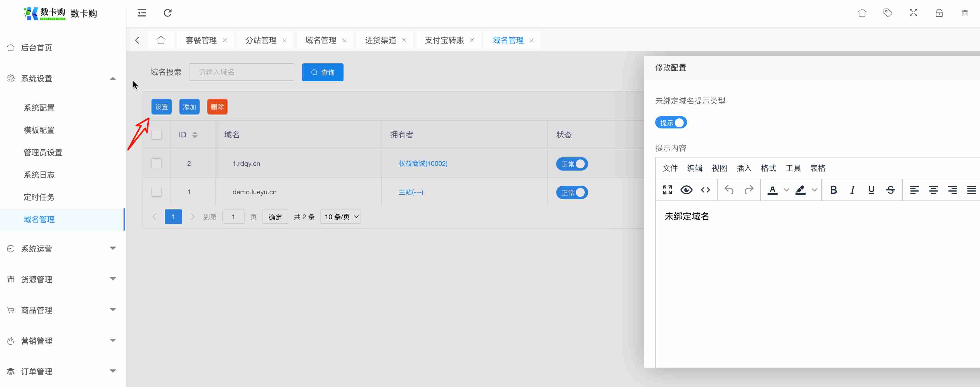The height and width of the screenshot is (387, 980).
Task: Click the editor fullscreen icon
Action: [x=667, y=190]
